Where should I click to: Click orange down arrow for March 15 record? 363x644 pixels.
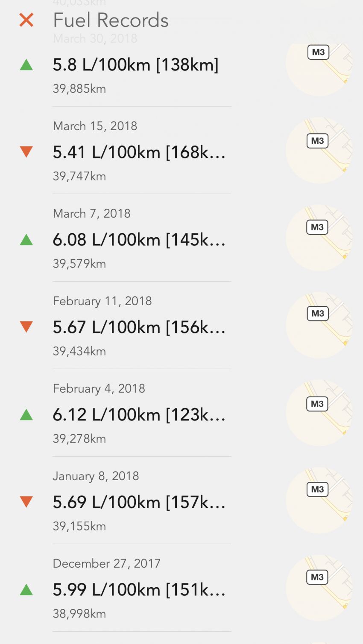pyautogui.click(x=26, y=152)
